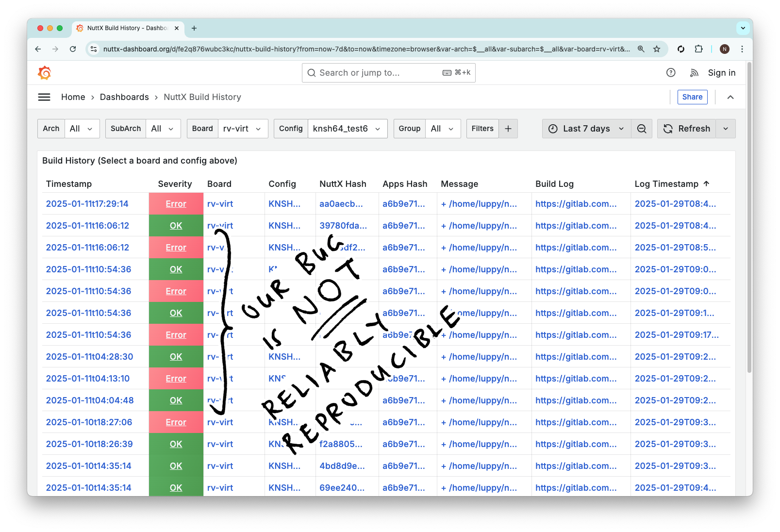
Task: Click the Build History panel title
Action: click(x=140, y=161)
